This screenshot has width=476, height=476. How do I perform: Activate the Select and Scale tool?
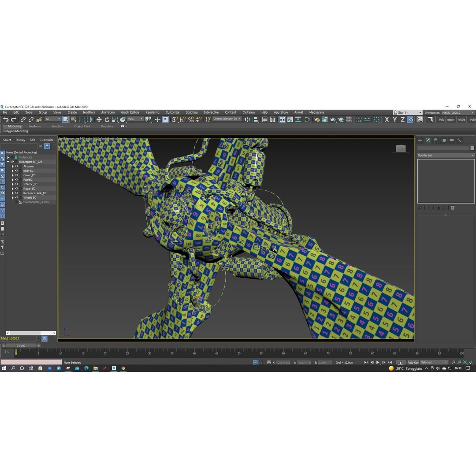[115, 119]
